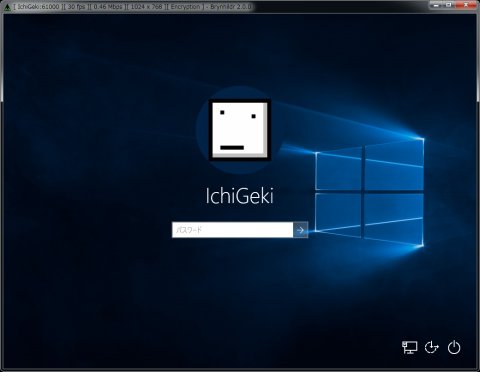Click the IchiGeki username label
Image resolution: width=480 pixels, height=372 pixels.
(240, 196)
